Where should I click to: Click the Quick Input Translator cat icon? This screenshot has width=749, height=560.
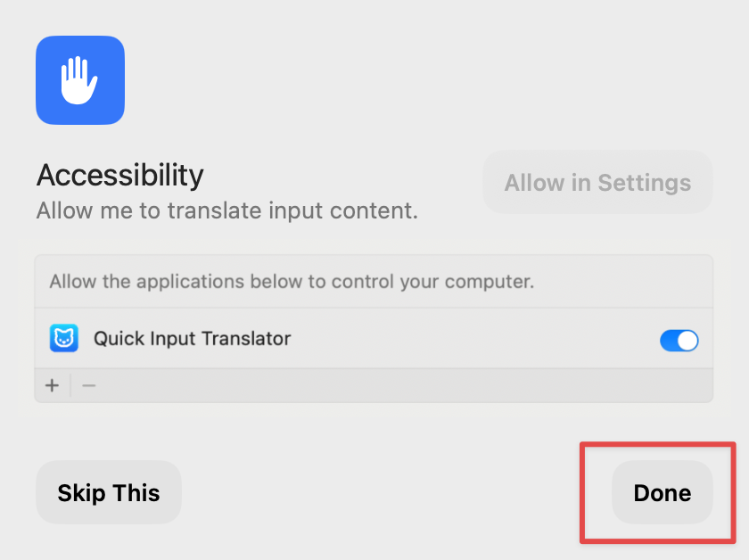pos(64,338)
